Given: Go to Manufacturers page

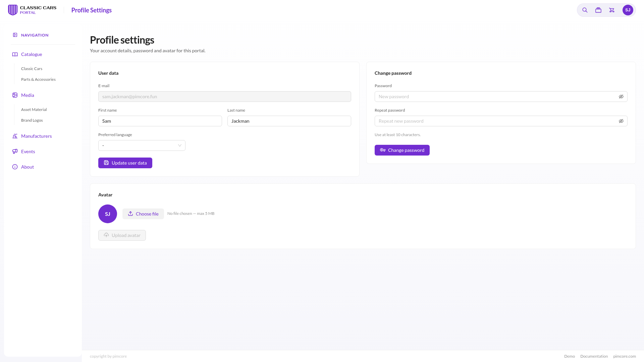Looking at the screenshot, I should (36, 136).
